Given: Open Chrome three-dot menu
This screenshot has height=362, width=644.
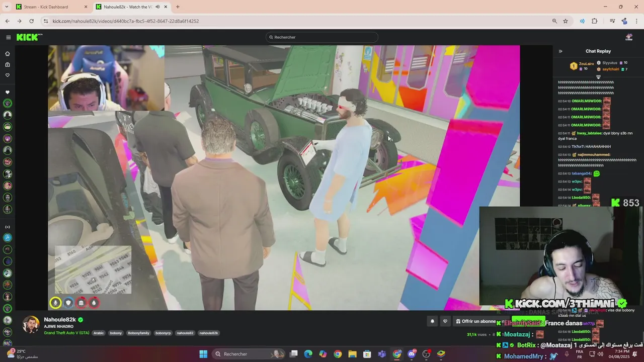Looking at the screenshot, I should pyautogui.click(x=636, y=21).
